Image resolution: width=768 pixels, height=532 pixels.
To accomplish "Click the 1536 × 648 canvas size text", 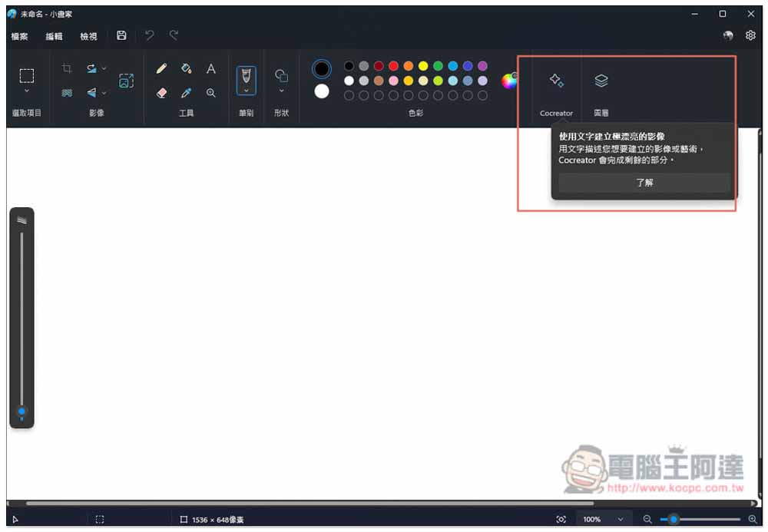I will pyautogui.click(x=217, y=520).
